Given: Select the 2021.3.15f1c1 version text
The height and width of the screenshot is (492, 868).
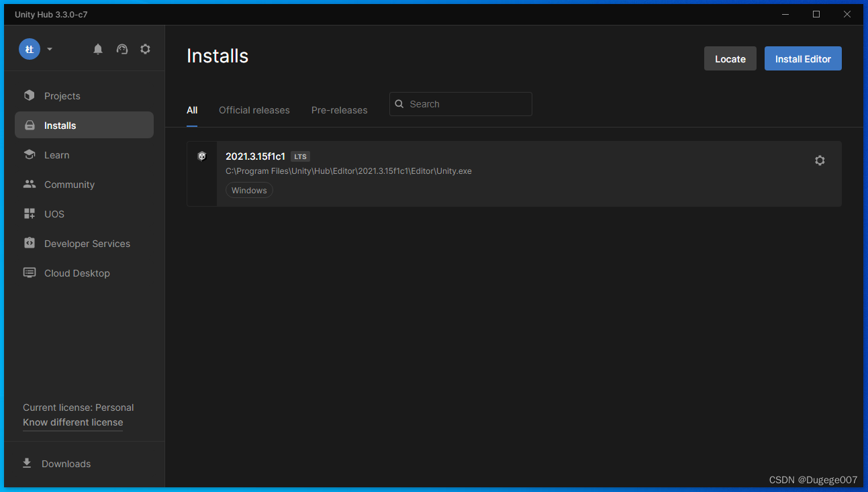Looking at the screenshot, I should pos(255,156).
